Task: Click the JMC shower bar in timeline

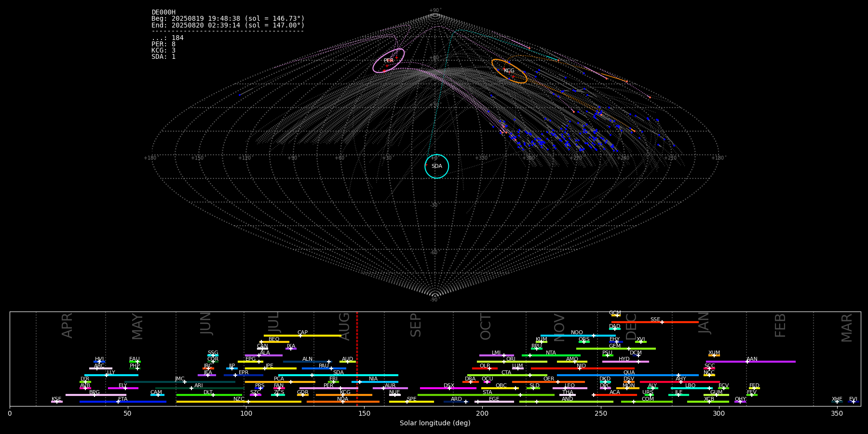Action: 180,382
